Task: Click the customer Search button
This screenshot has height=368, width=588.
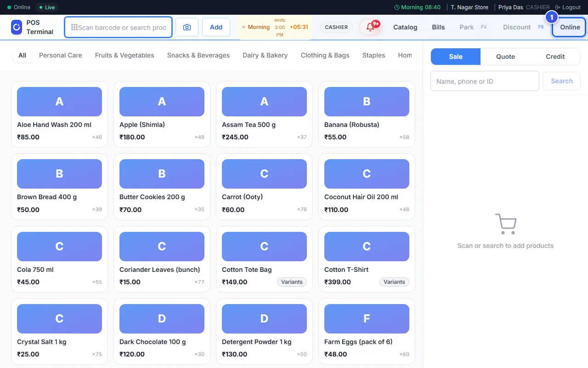Action: coord(561,81)
